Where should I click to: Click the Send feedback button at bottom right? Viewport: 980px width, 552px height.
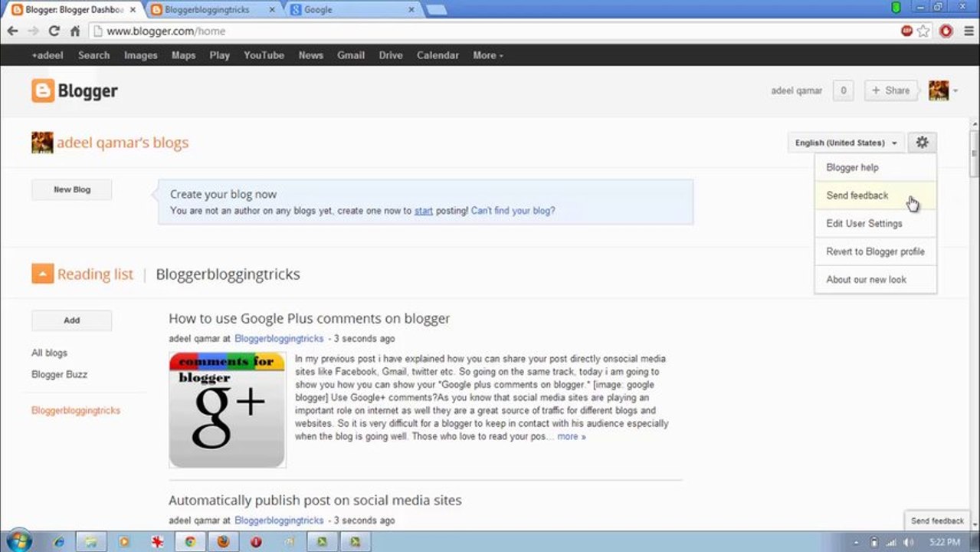pyautogui.click(x=937, y=521)
